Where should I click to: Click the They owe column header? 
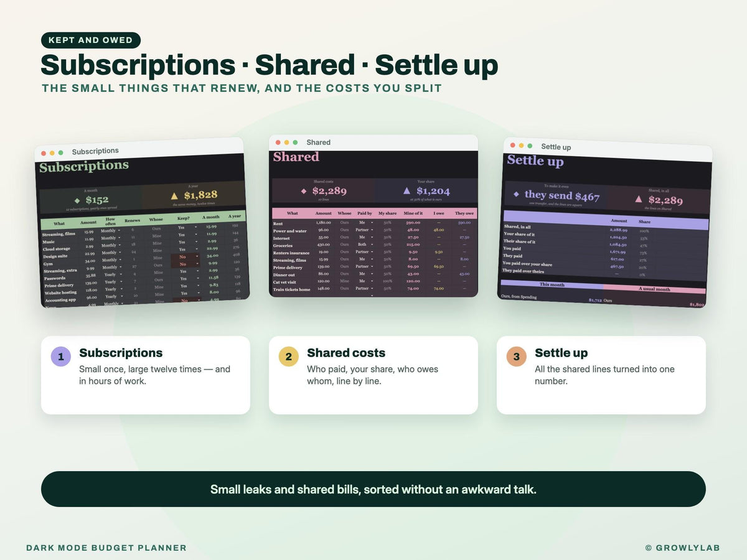464,213
